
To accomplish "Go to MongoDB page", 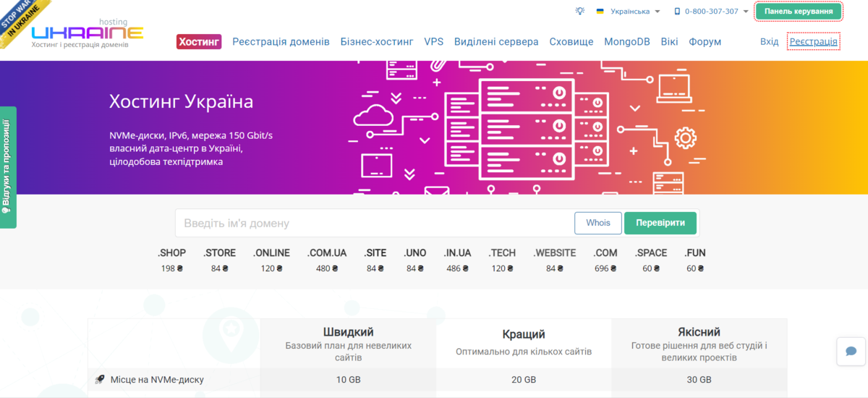I will (x=627, y=41).
